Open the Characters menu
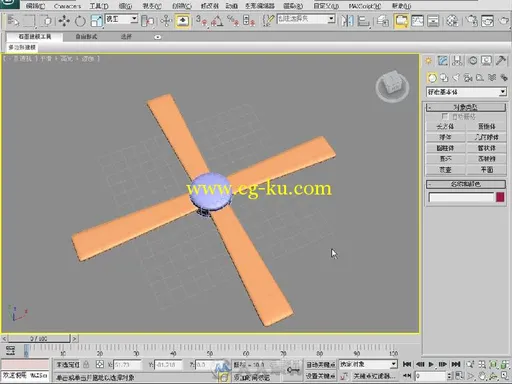 (67, 6)
